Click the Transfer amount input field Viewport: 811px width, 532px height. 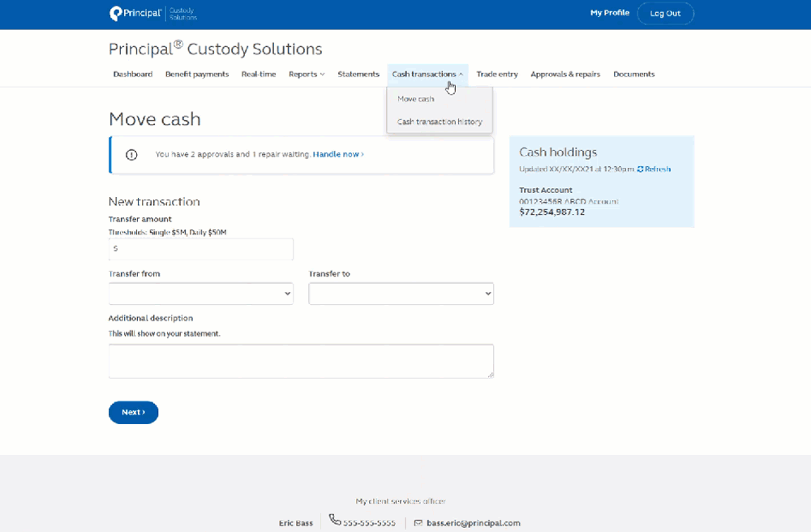[x=200, y=249]
